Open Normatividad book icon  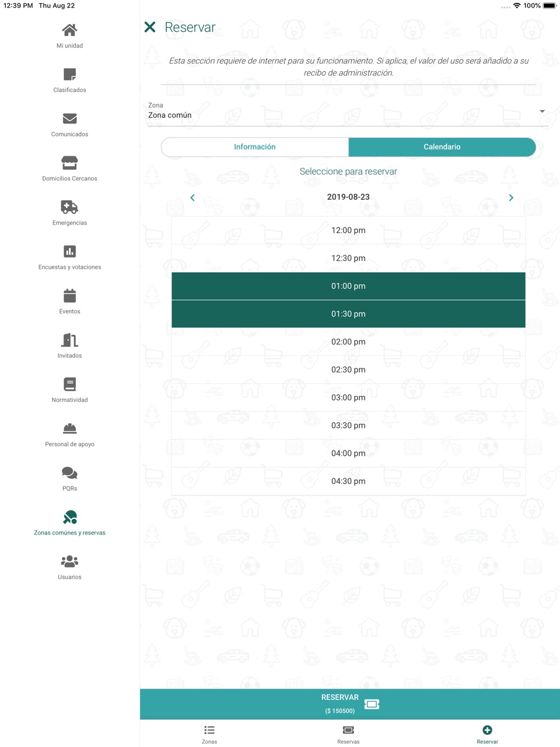(x=69, y=384)
